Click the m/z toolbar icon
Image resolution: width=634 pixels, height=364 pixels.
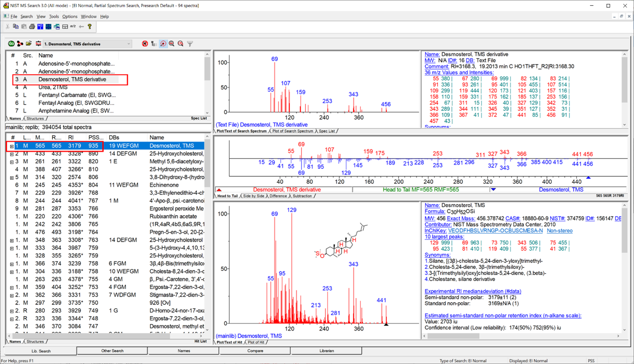coord(73,27)
